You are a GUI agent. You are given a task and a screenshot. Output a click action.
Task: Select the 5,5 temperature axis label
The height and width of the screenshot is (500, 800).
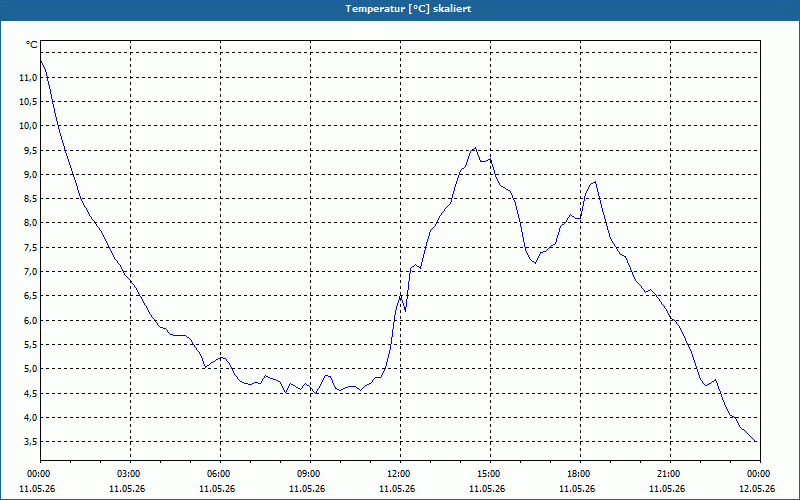(x=30, y=344)
